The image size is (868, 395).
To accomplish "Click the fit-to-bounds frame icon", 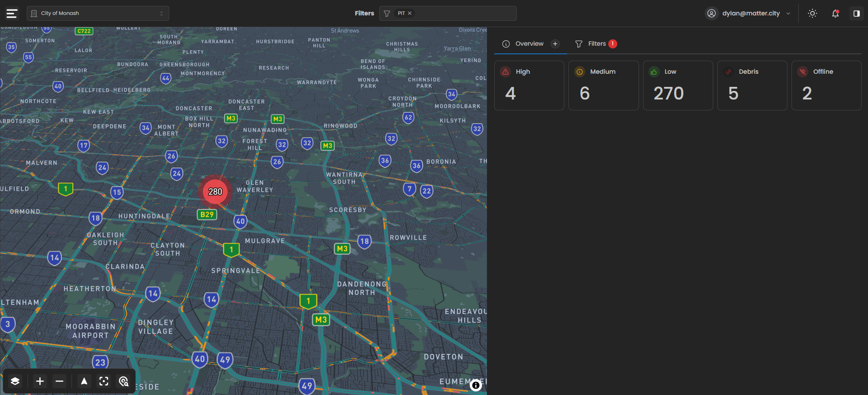I will click(x=104, y=381).
